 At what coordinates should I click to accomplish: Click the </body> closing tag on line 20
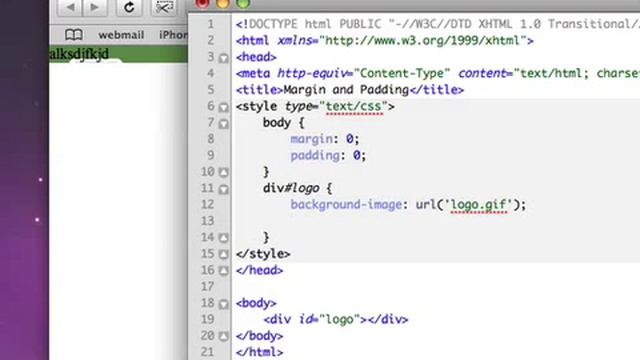click(x=259, y=336)
